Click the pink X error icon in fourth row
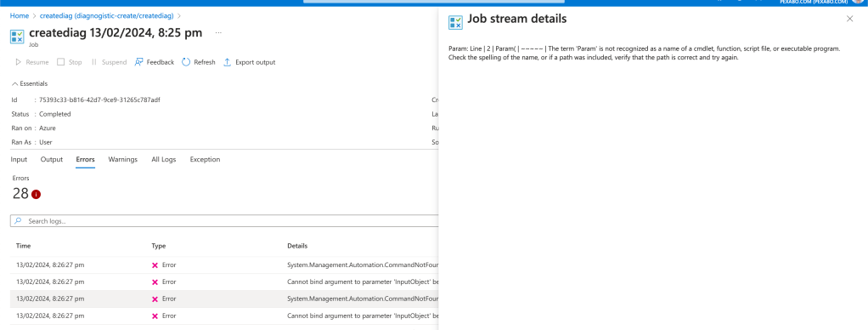 pyautogui.click(x=155, y=316)
